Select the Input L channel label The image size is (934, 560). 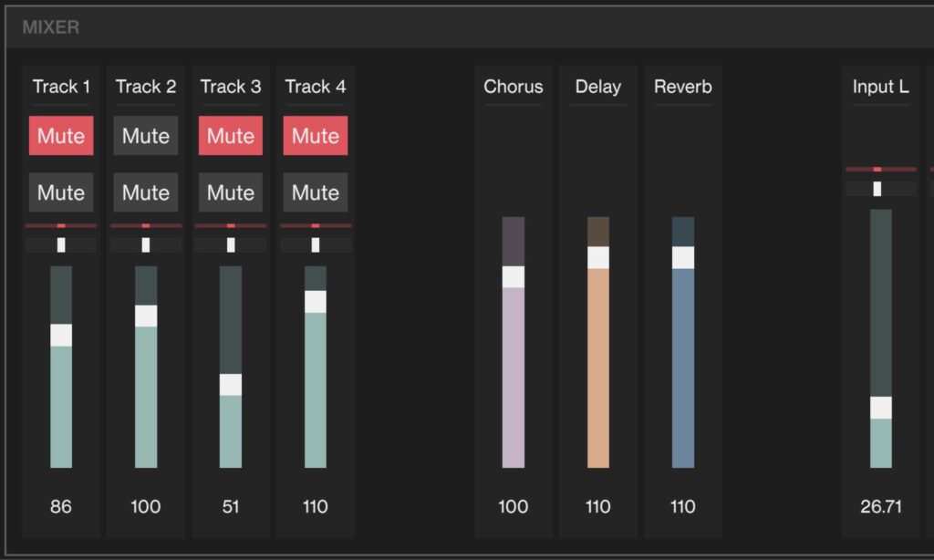click(880, 87)
